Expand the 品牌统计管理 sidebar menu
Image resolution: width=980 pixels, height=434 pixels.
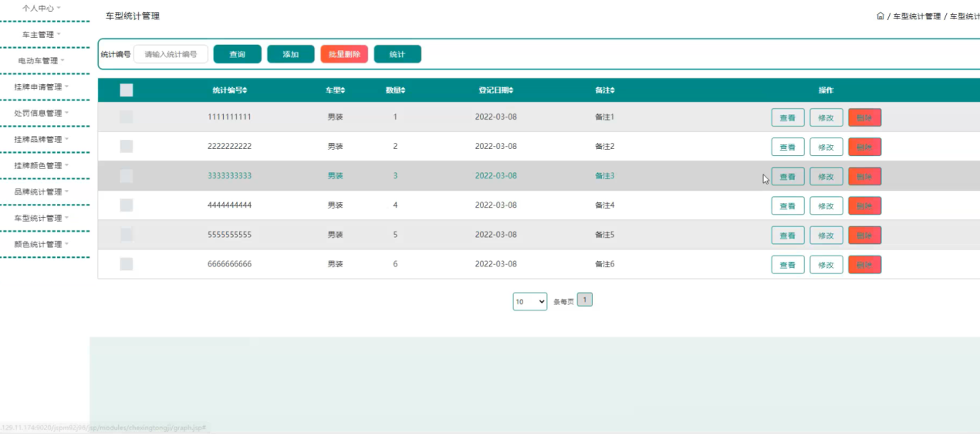coord(41,192)
